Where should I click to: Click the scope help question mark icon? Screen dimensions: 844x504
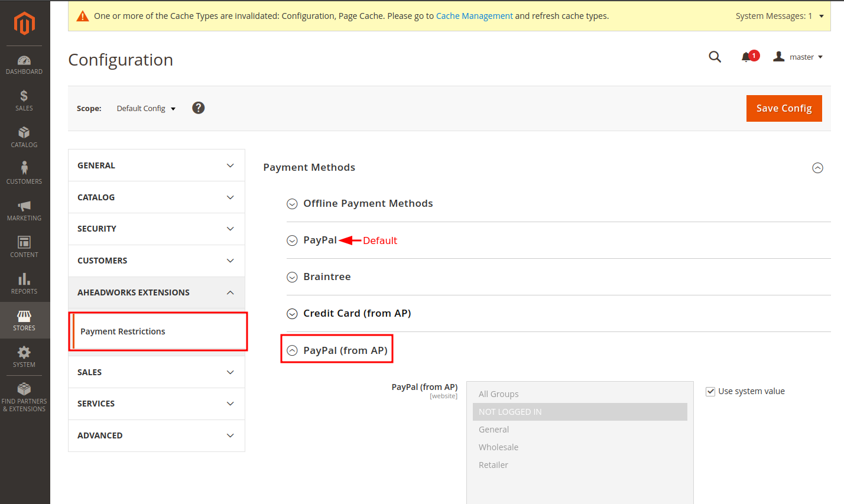pos(199,108)
